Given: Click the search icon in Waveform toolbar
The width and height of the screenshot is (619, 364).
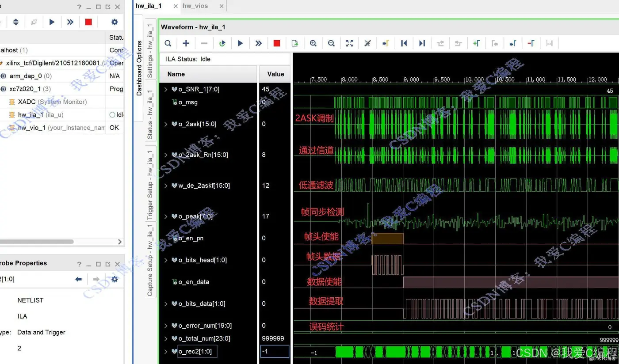Looking at the screenshot, I should [x=168, y=43].
